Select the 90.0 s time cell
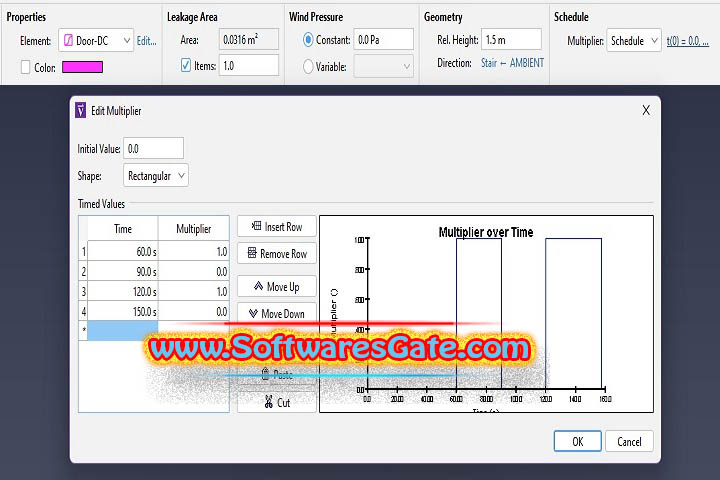Viewport: 720px width, 480px height. [123, 271]
